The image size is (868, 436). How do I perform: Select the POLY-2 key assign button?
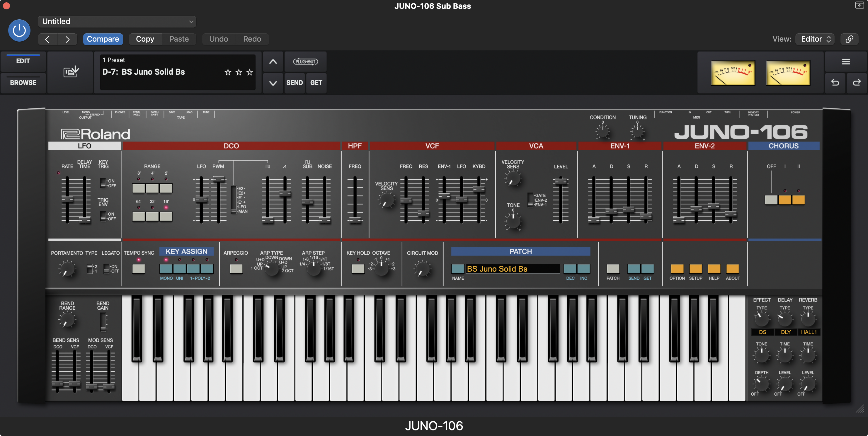coord(207,268)
